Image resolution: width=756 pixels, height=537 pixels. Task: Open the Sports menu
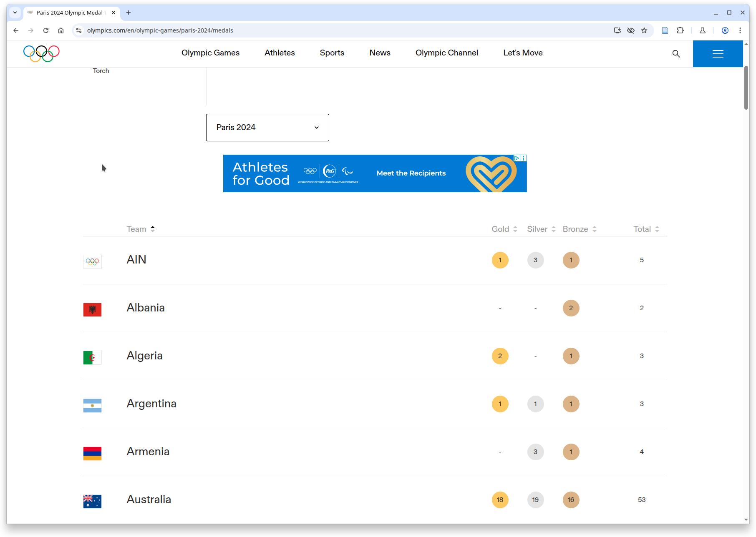332,53
